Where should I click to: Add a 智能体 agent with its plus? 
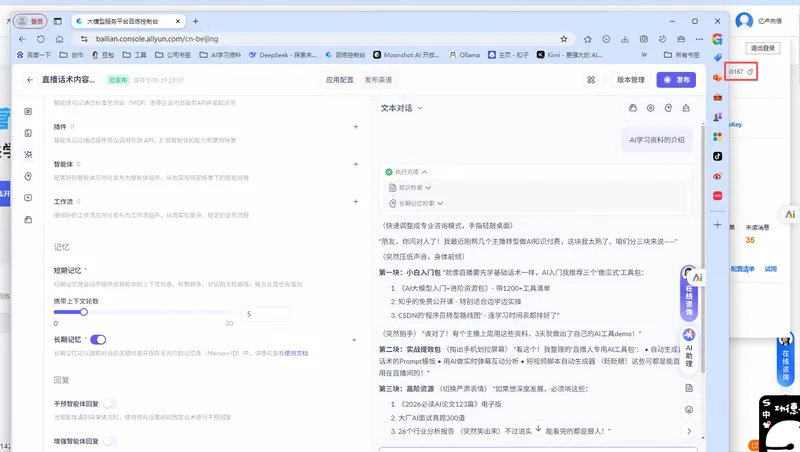click(x=356, y=164)
